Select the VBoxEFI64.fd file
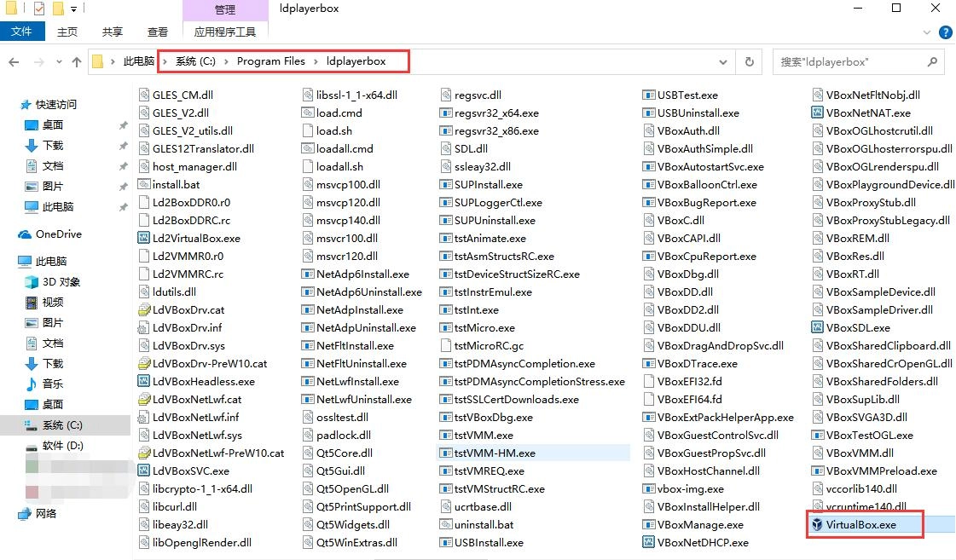Image resolution: width=956 pixels, height=560 pixels. click(x=682, y=400)
